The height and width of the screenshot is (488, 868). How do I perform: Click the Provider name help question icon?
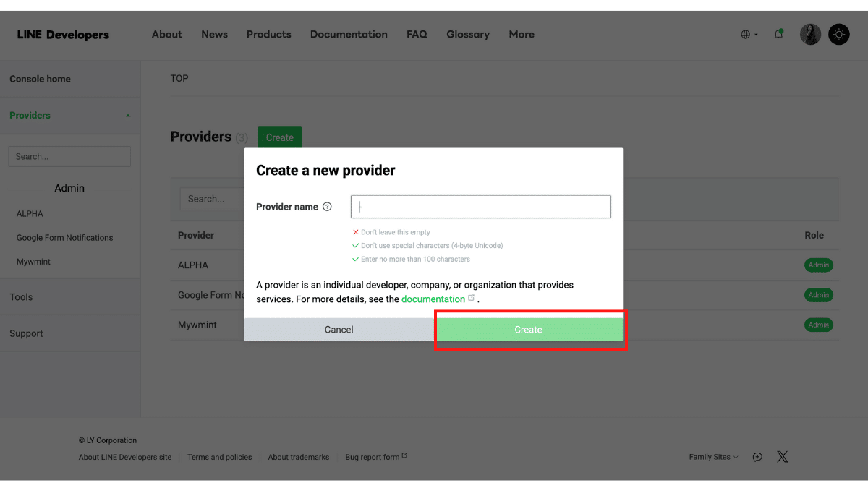point(327,207)
